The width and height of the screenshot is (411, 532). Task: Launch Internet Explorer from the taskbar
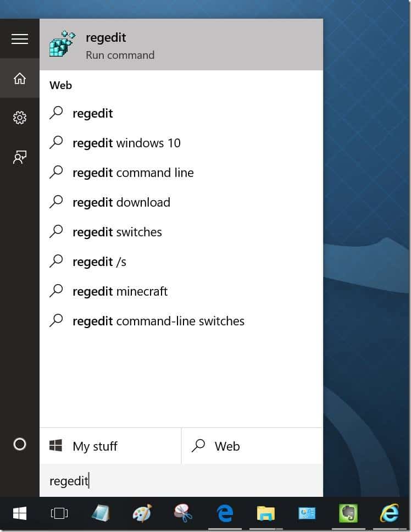[390, 513]
